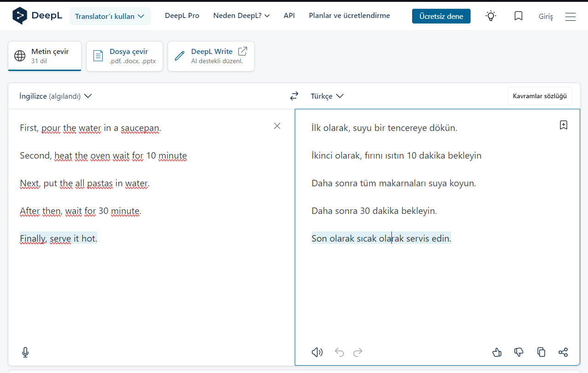Start voice input with microphone icon
Screen dimensions: 588x373
[25, 352]
